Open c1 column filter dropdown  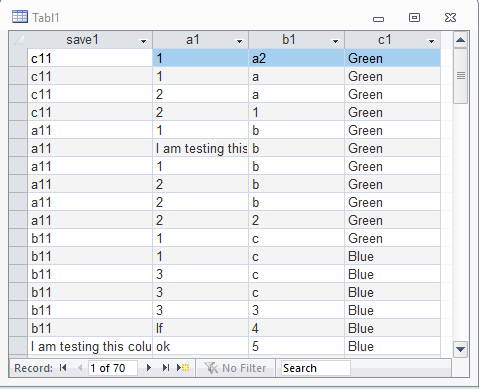pyautogui.click(x=431, y=41)
